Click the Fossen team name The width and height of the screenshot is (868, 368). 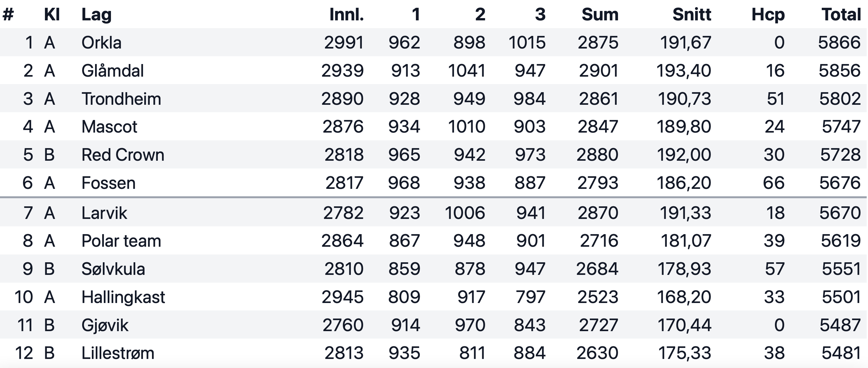click(109, 183)
